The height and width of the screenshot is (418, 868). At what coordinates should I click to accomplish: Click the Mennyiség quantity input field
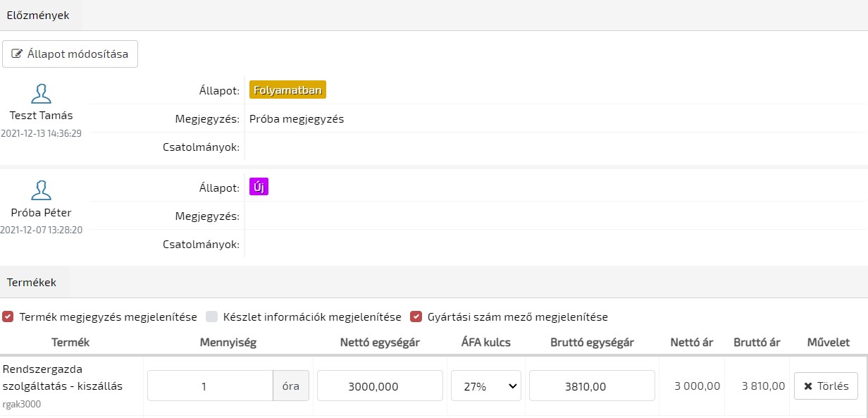pyautogui.click(x=210, y=386)
